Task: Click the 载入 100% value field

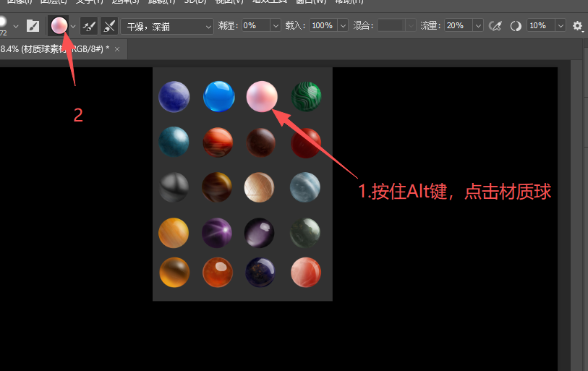Action: pos(323,25)
